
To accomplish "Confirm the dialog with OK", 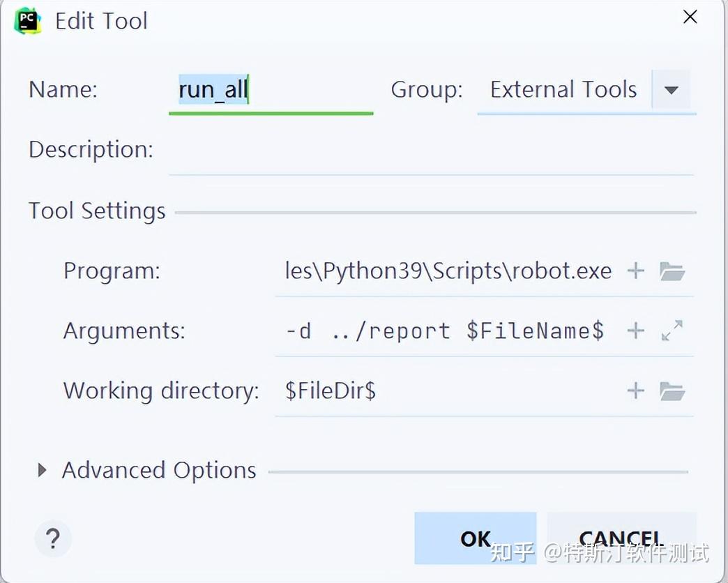I will (476, 538).
